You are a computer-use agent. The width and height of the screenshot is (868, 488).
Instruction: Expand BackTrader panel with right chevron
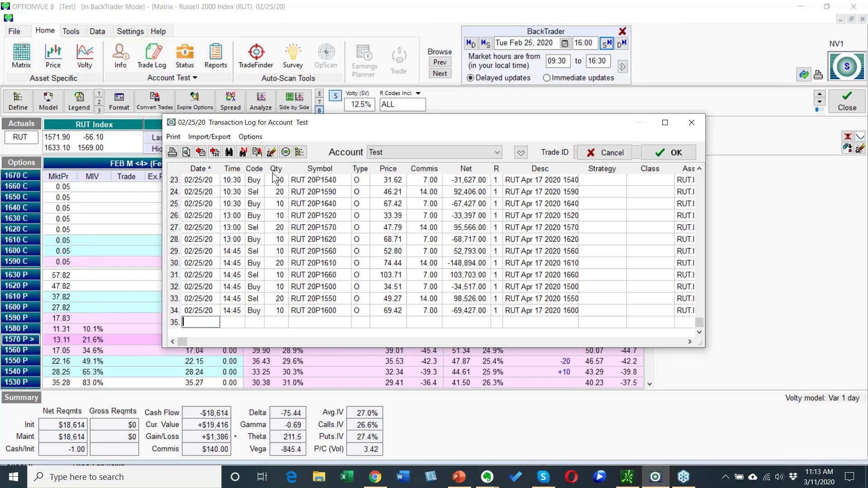click(x=623, y=67)
